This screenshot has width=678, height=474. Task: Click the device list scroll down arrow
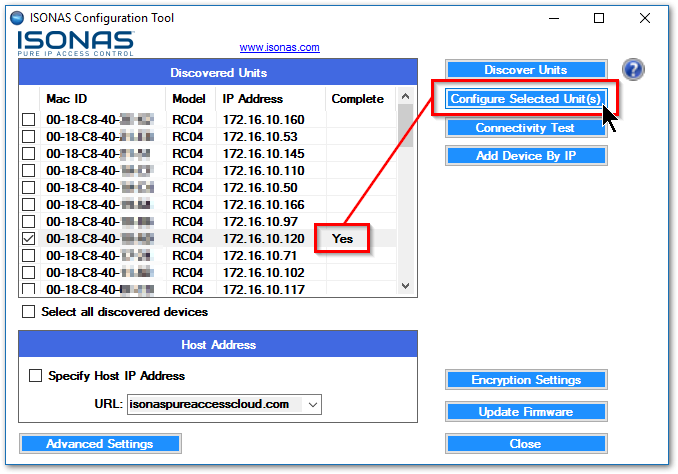click(x=405, y=286)
